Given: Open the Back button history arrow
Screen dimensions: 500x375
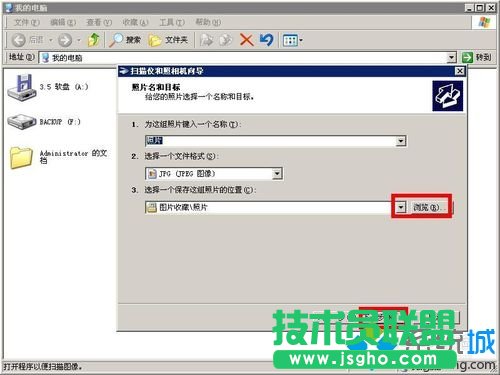Looking at the screenshot, I should click(51, 40).
